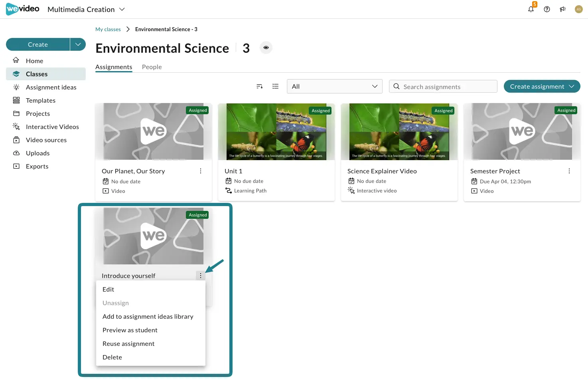Click the Video sources icon
Viewport: 588px width, 383px height.
16,140
